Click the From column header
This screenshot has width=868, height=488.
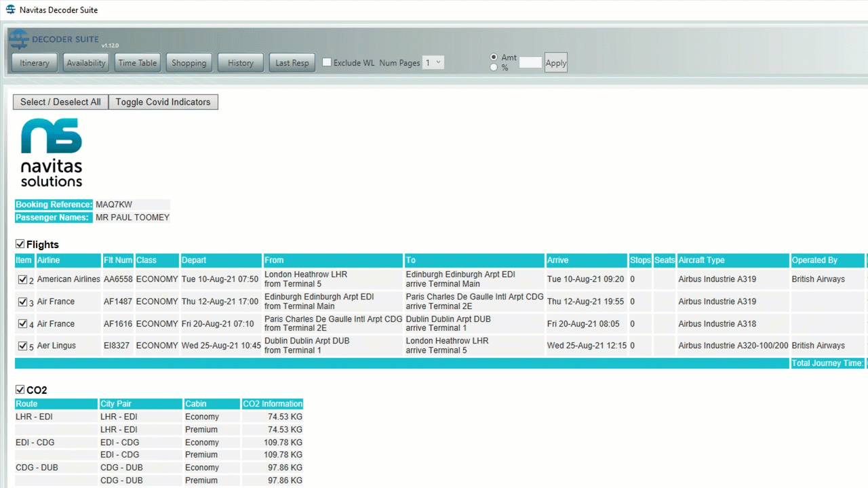pos(333,260)
